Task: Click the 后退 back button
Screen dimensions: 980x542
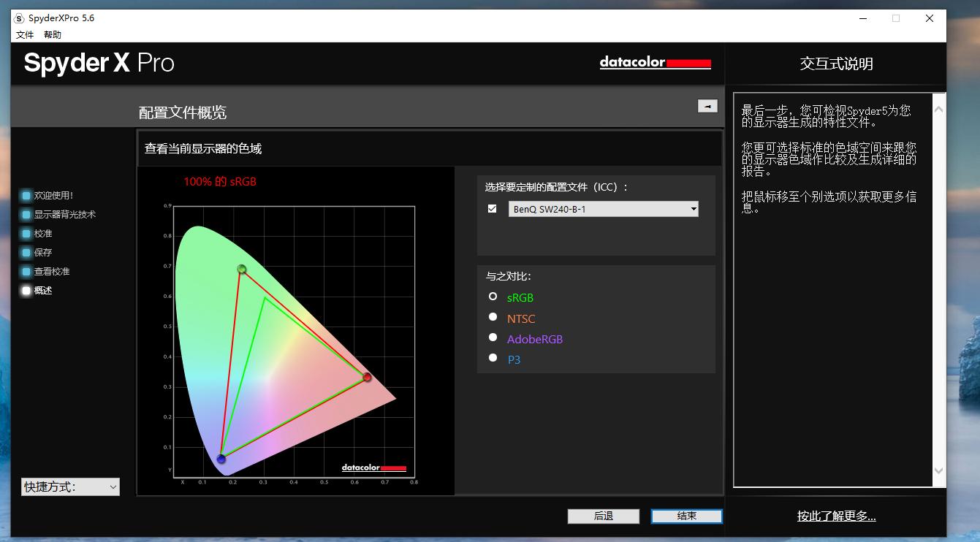Action: [603, 516]
